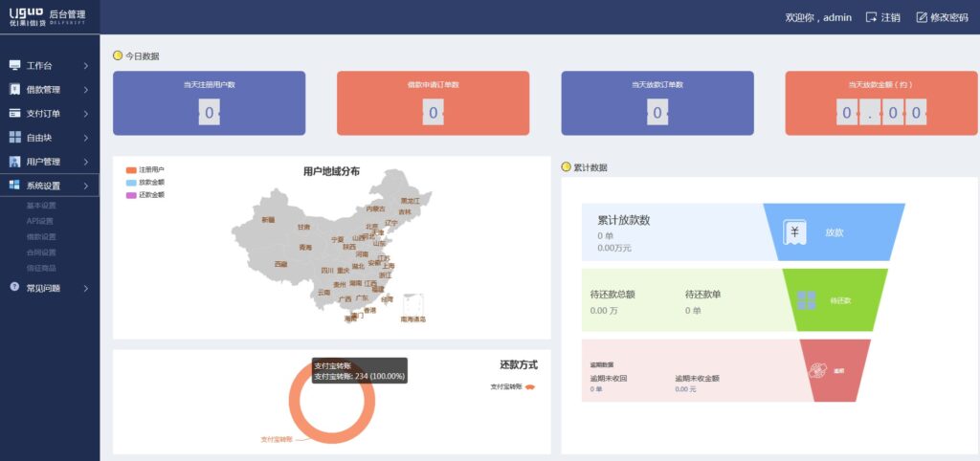Toggle the 还款金额 purple legend swatch

click(130, 195)
